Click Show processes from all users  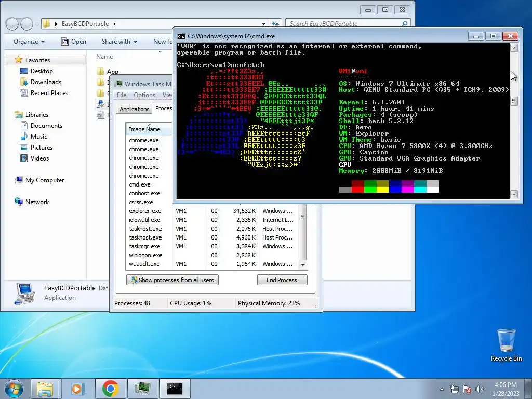click(x=172, y=280)
